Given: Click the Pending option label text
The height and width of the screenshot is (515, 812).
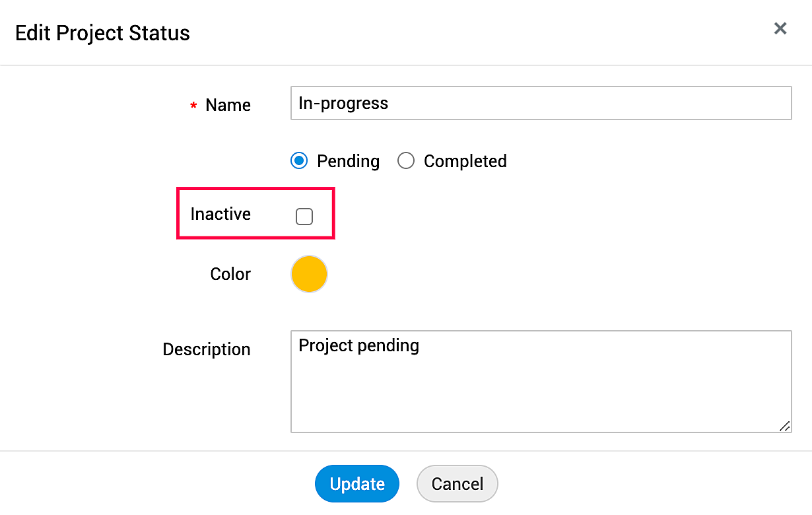Looking at the screenshot, I should (x=348, y=161).
